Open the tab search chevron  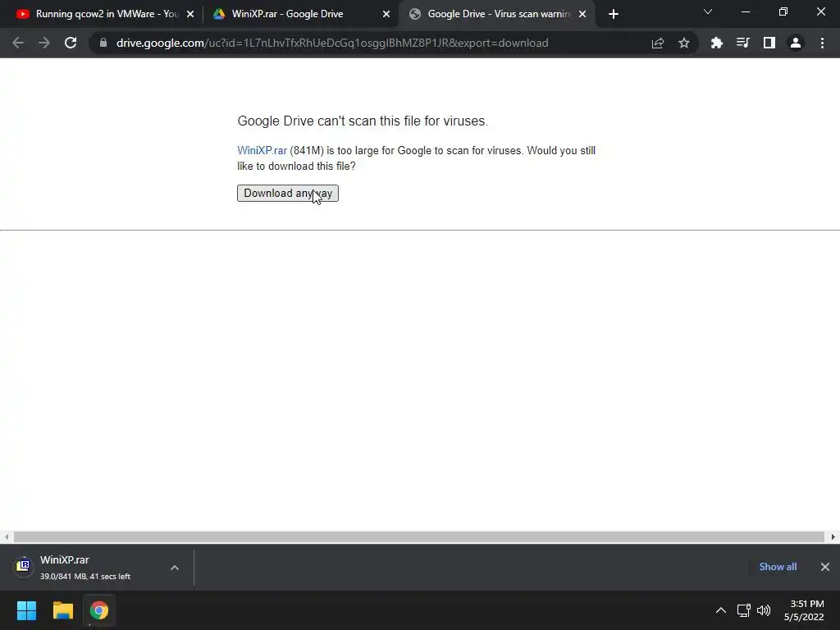tap(708, 11)
